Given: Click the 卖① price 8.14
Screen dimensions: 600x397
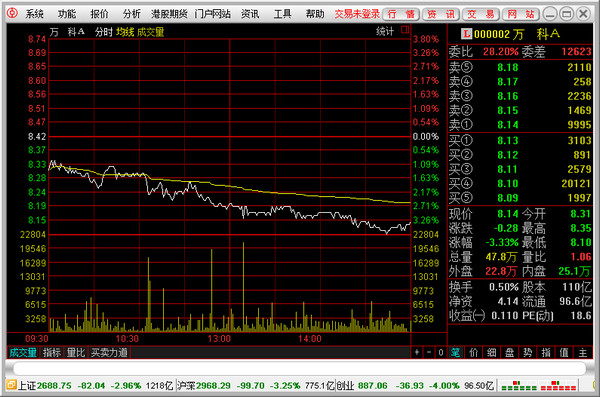Looking at the screenshot, I should 508,125.
